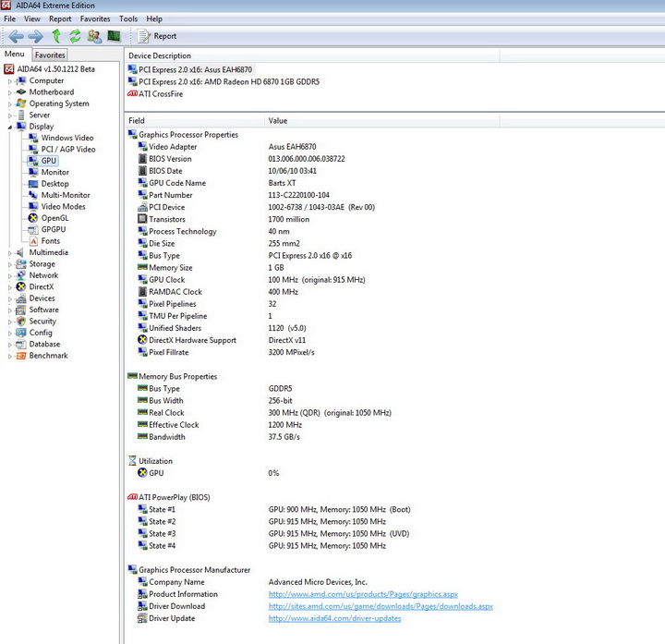Expand the Server tree node
The width and height of the screenshot is (665, 644).
coord(10,115)
